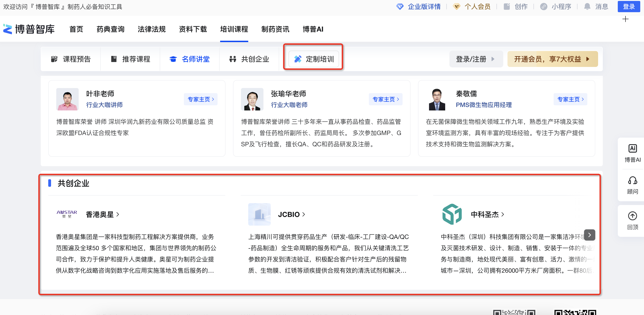The image size is (644, 315).
Task: Expand the JCBIO company page
Action: [292, 214]
